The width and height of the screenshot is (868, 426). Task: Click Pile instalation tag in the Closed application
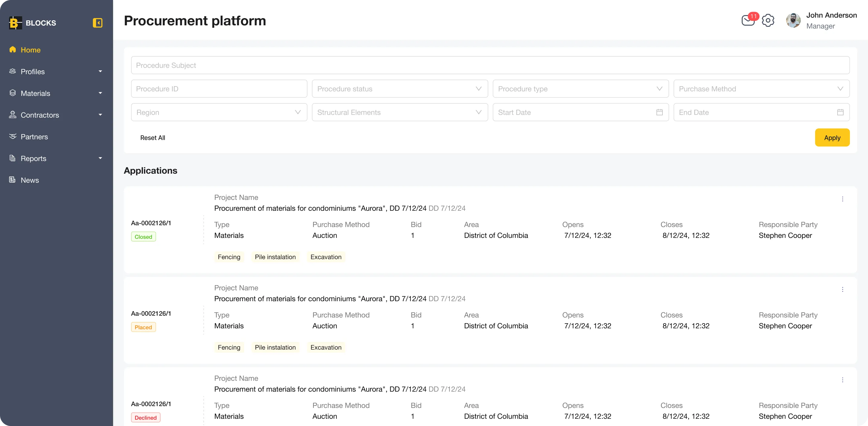point(275,257)
